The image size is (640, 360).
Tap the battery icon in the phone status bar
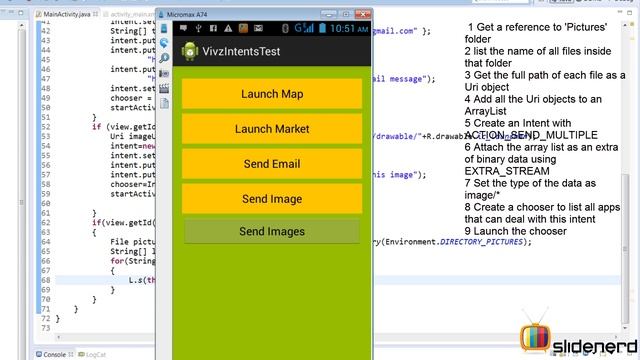tap(322, 28)
